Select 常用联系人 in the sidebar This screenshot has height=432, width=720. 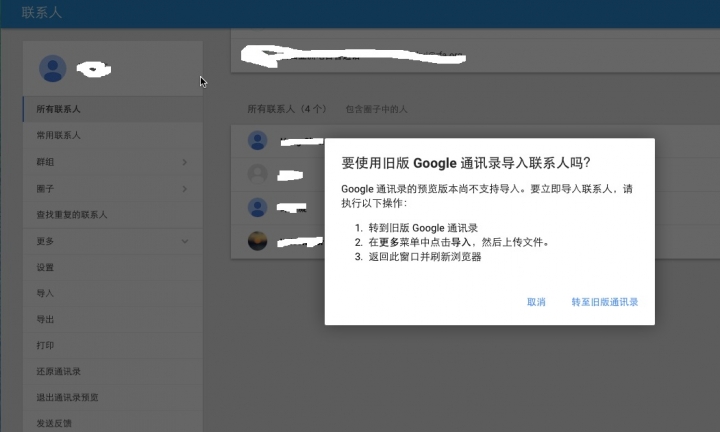[x=113, y=135]
